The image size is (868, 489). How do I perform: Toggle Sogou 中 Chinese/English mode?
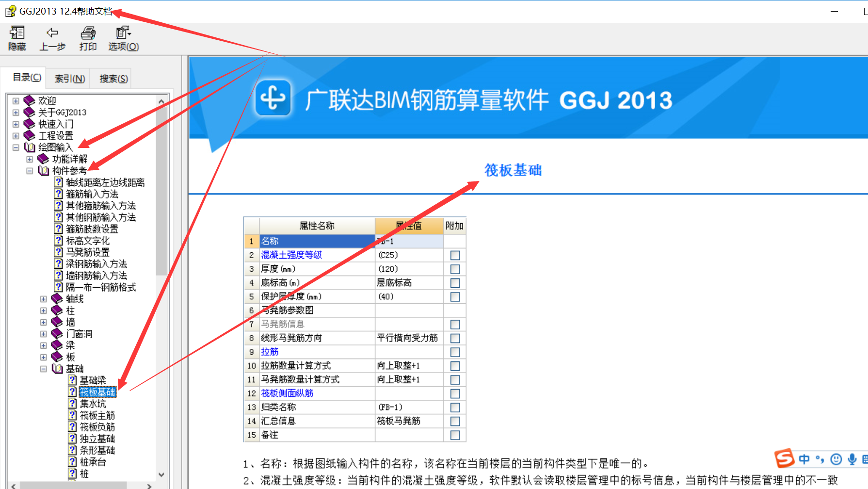point(804,459)
